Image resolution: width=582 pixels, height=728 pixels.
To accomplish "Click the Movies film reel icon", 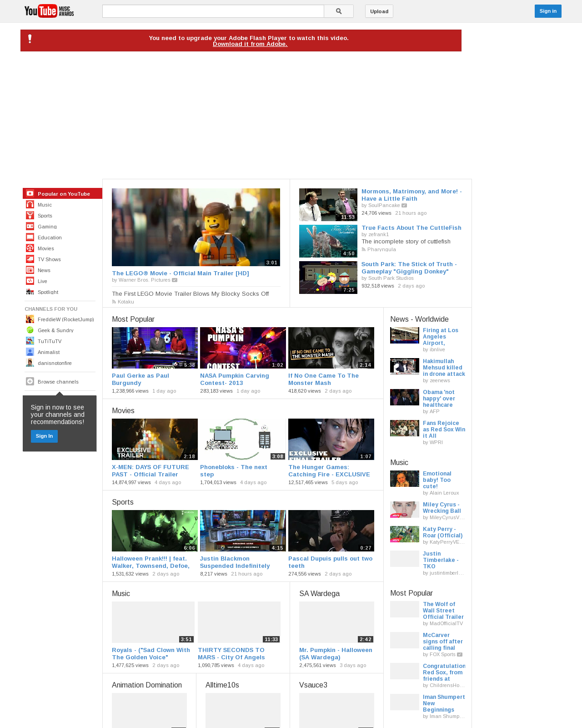I will tap(30, 248).
